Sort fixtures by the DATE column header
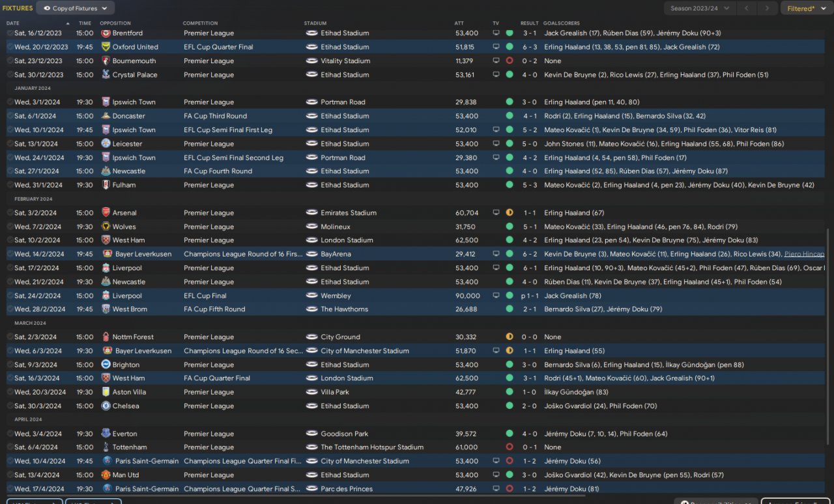Viewport: 834px width, 504px height. click(x=13, y=23)
